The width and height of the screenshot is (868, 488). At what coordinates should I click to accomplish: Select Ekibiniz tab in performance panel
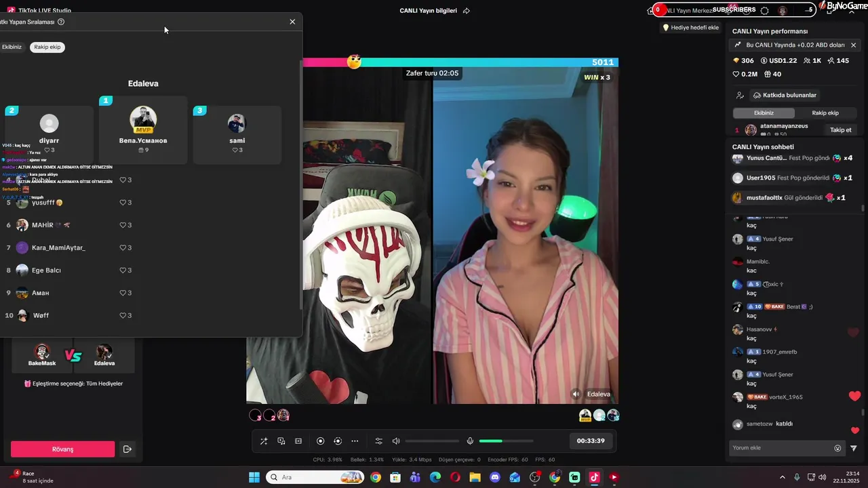click(x=764, y=113)
